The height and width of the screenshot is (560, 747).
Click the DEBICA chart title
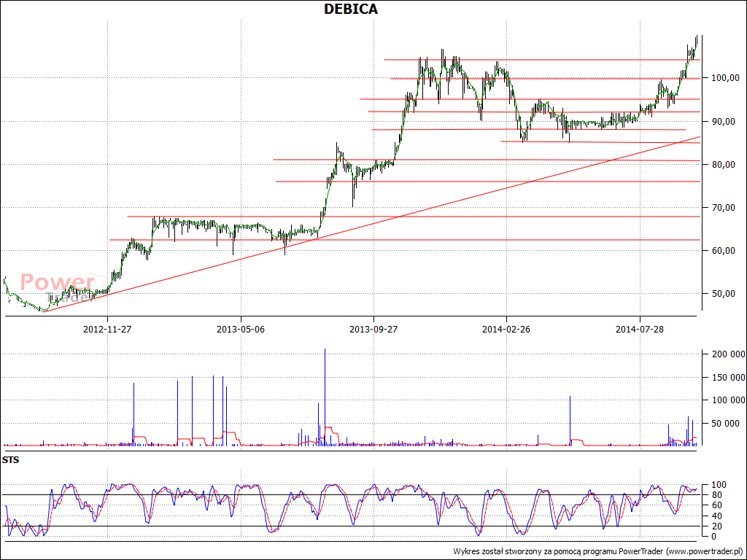pos(351,9)
